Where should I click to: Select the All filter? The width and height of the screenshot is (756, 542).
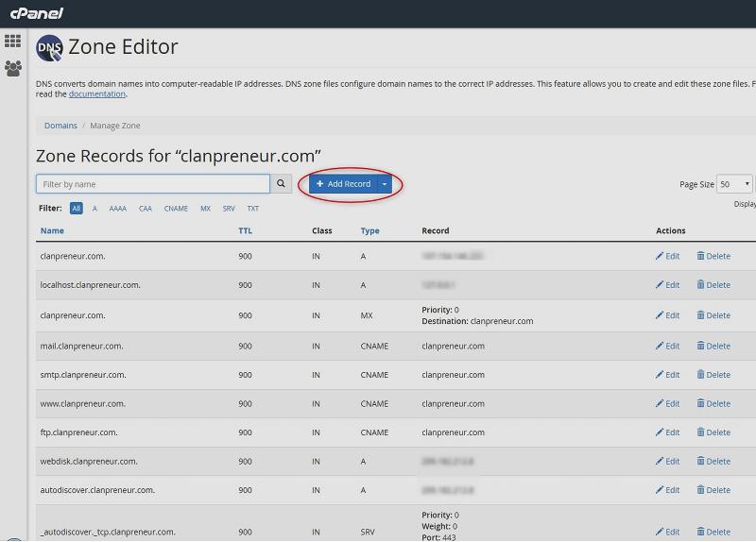click(x=77, y=208)
